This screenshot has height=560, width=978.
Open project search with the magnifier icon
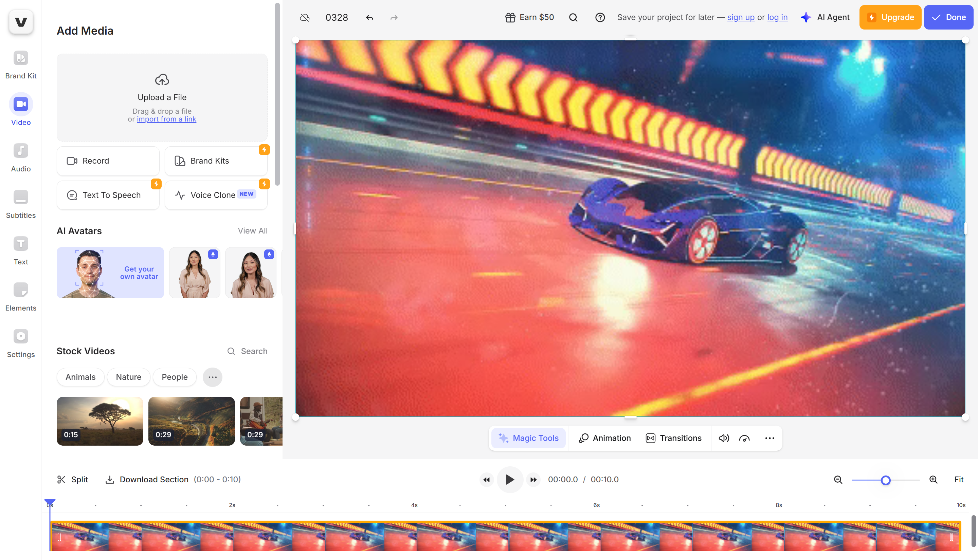pyautogui.click(x=573, y=17)
